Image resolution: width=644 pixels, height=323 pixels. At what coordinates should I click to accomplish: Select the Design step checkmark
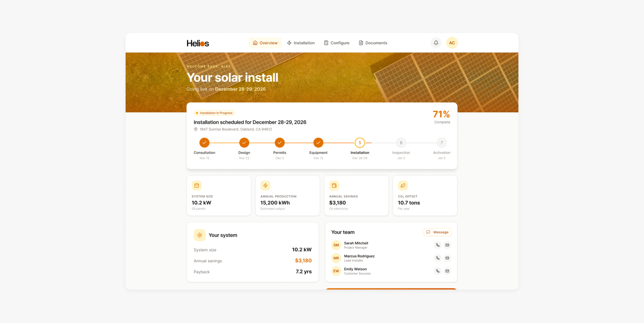click(x=244, y=143)
